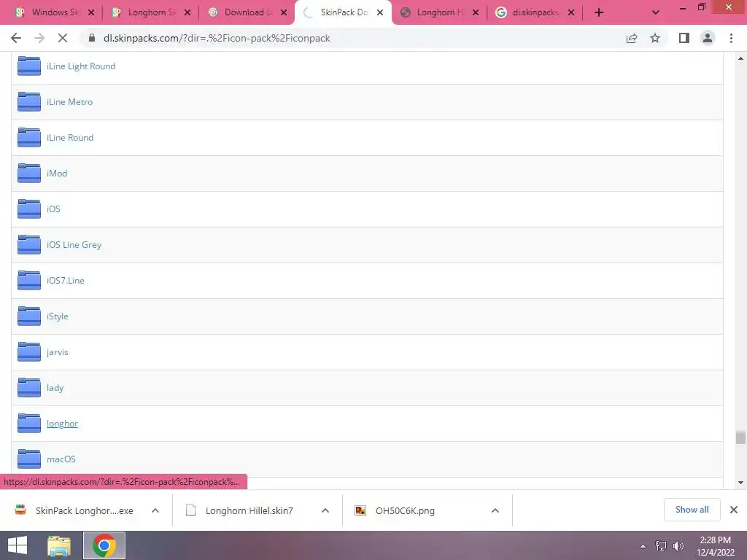Click the iStyle folder icon
The image size is (747, 560).
[x=29, y=316]
